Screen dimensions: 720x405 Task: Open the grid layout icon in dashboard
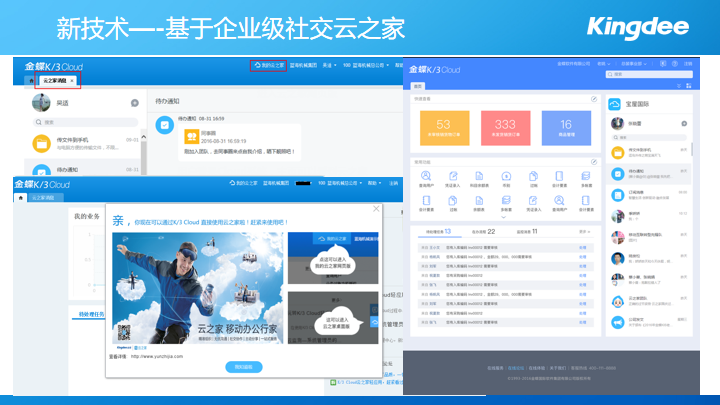click(688, 86)
